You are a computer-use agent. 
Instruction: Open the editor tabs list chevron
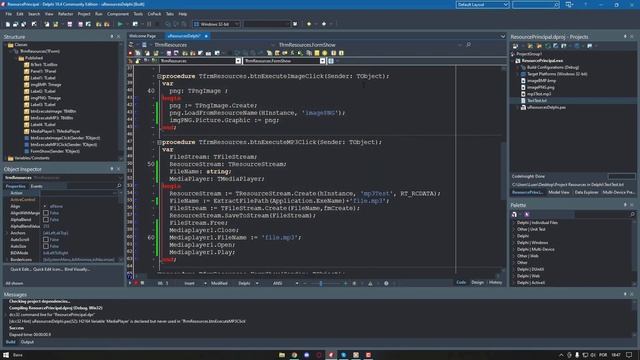pos(502,36)
